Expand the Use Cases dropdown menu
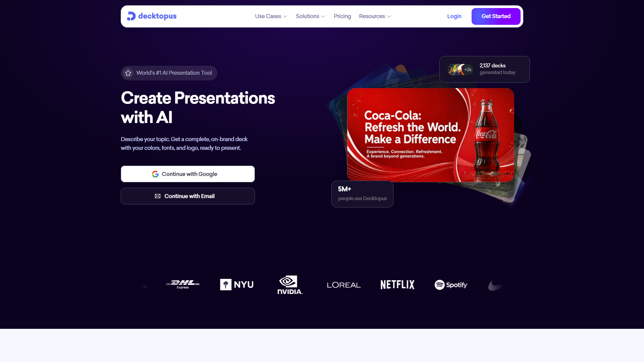Screen dimensions: 644x362 click(271, 16)
